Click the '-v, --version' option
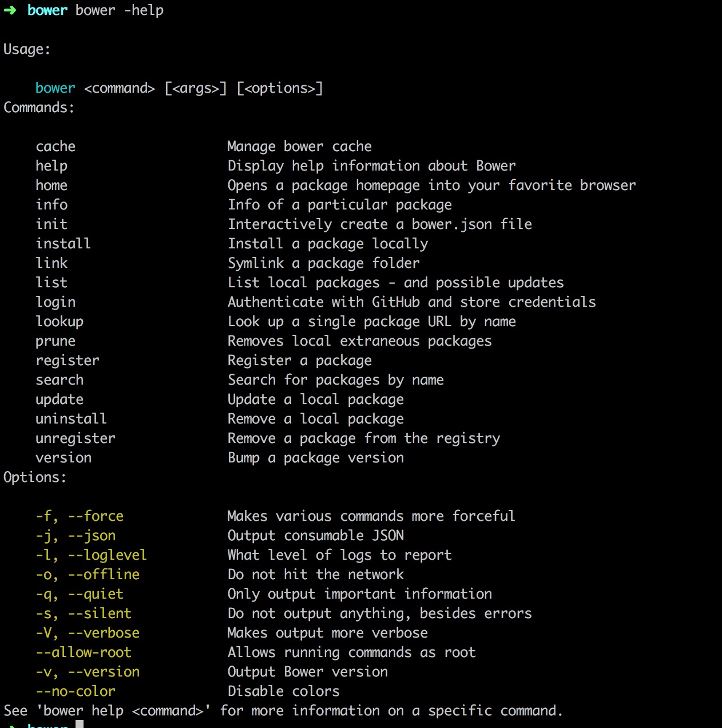722x728 pixels. (88, 672)
